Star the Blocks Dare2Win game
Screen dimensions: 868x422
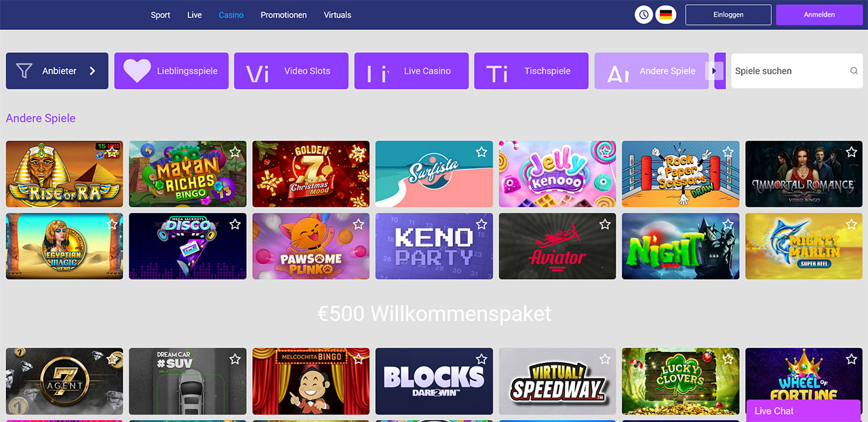481,359
